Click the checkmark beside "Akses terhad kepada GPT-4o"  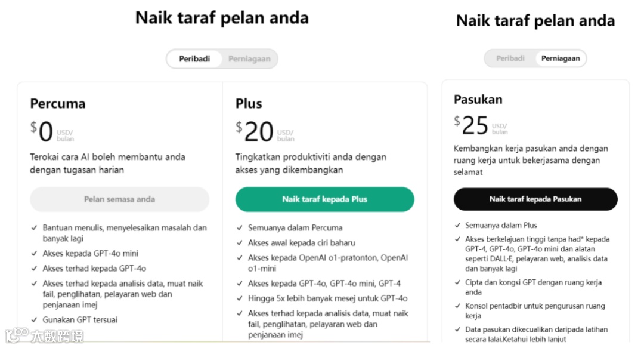(x=34, y=269)
